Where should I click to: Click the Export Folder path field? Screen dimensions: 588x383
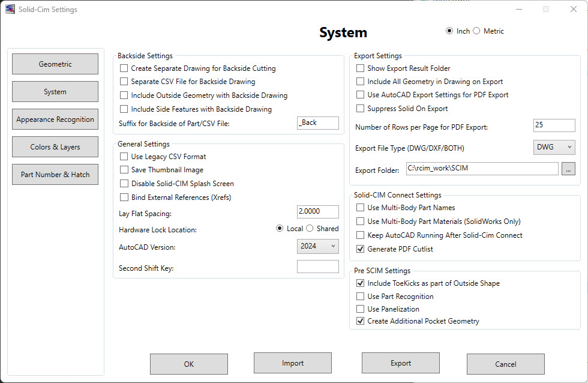click(x=482, y=169)
